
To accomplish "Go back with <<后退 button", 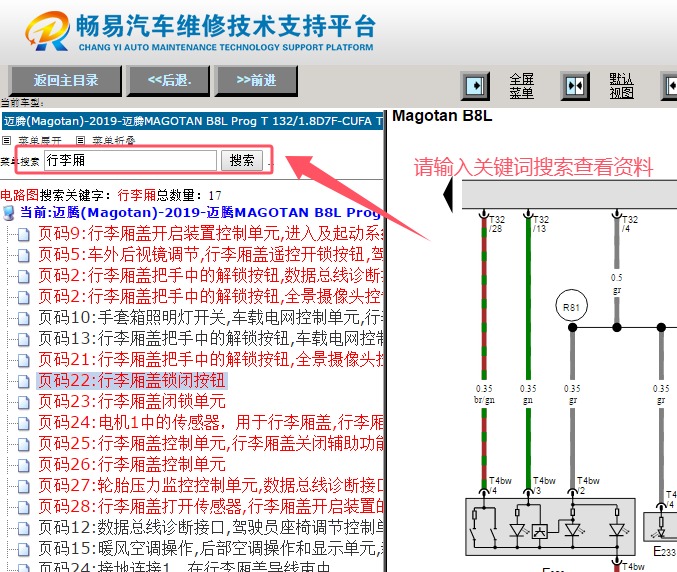I will [169, 80].
